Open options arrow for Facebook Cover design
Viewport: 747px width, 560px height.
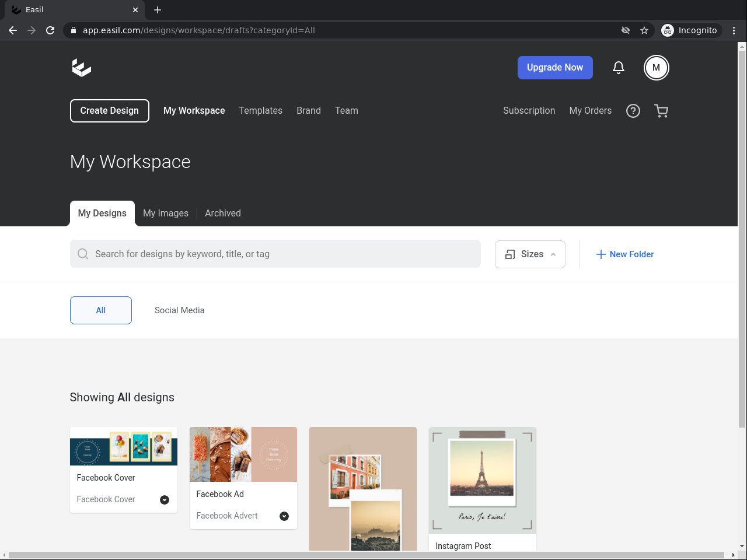(x=165, y=500)
